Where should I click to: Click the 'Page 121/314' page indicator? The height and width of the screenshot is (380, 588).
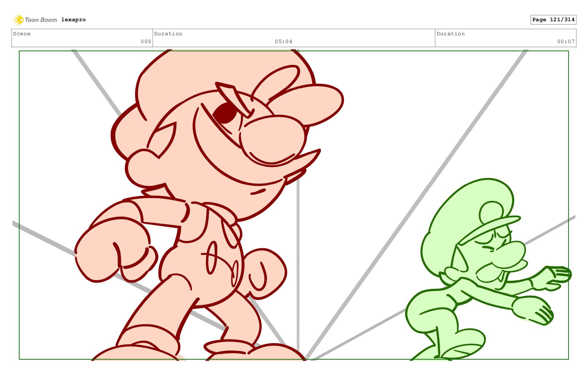coord(553,20)
